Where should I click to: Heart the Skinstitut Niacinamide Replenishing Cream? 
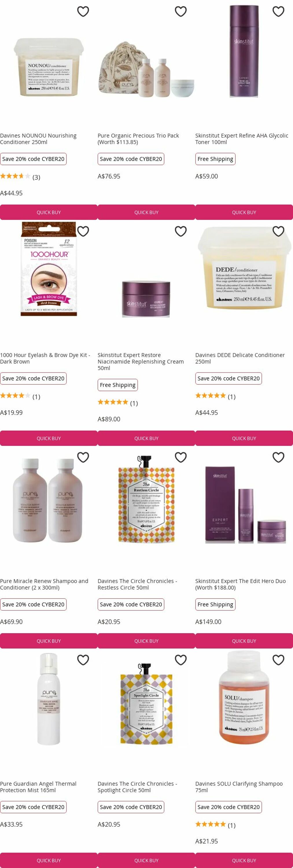tap(180, 231)
